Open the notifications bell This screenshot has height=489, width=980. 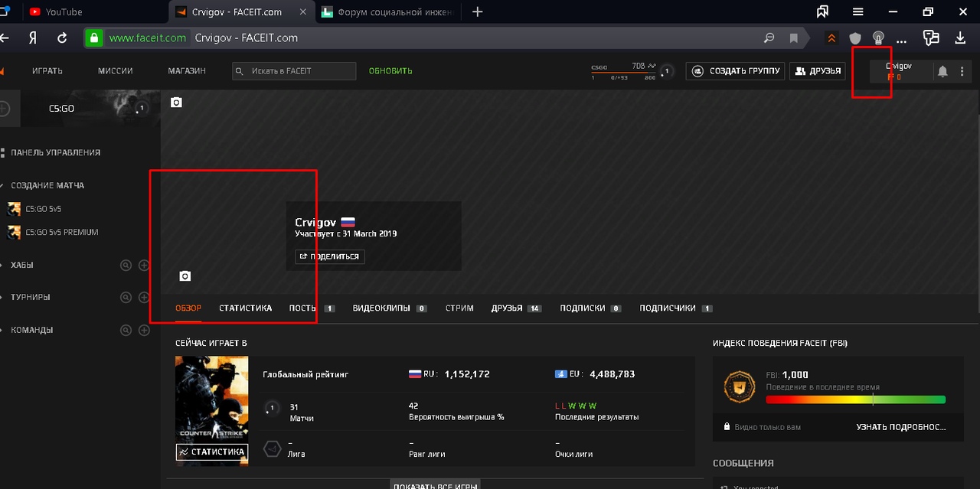click(942, 71)
